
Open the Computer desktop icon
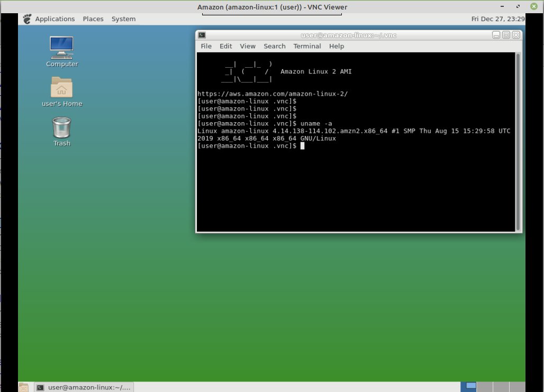tap(61, 51)
